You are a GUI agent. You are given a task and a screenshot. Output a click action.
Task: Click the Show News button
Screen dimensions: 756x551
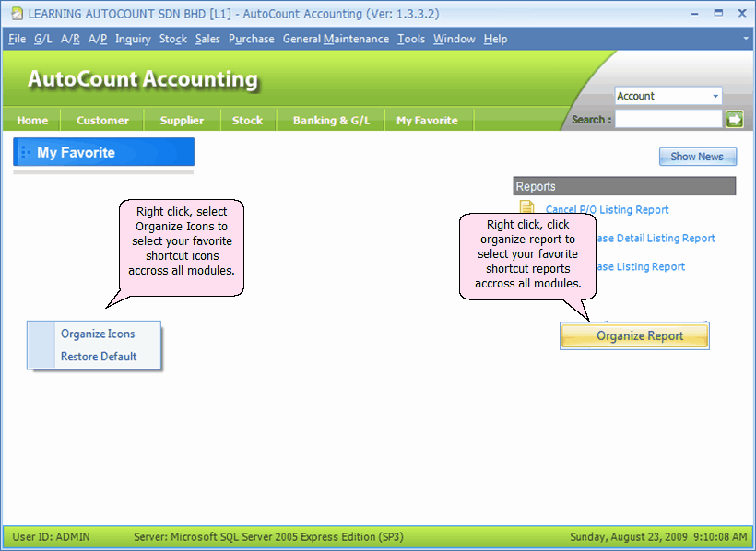pyautogui.click(x=698, y=157)
